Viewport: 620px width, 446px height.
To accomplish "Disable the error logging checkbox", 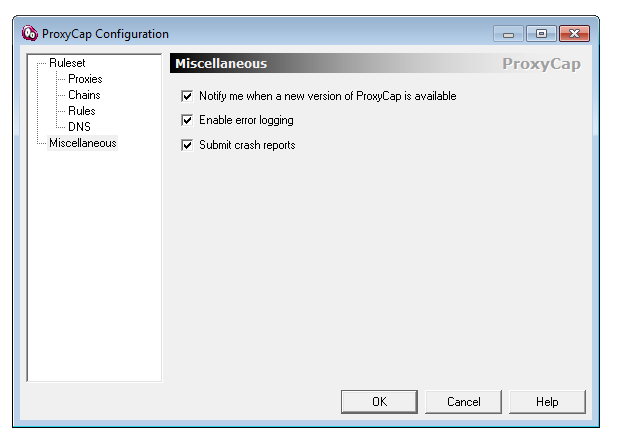I will [187, 121].
